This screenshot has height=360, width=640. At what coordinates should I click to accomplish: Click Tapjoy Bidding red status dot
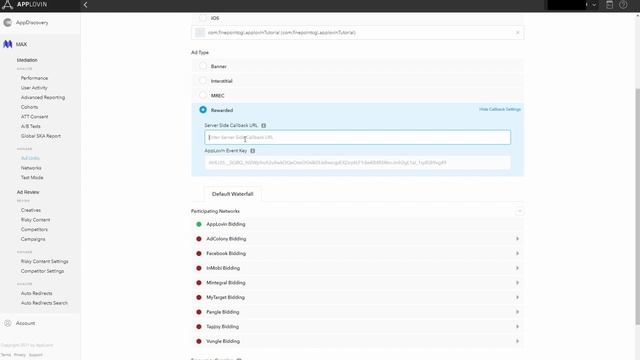(199, 327)
